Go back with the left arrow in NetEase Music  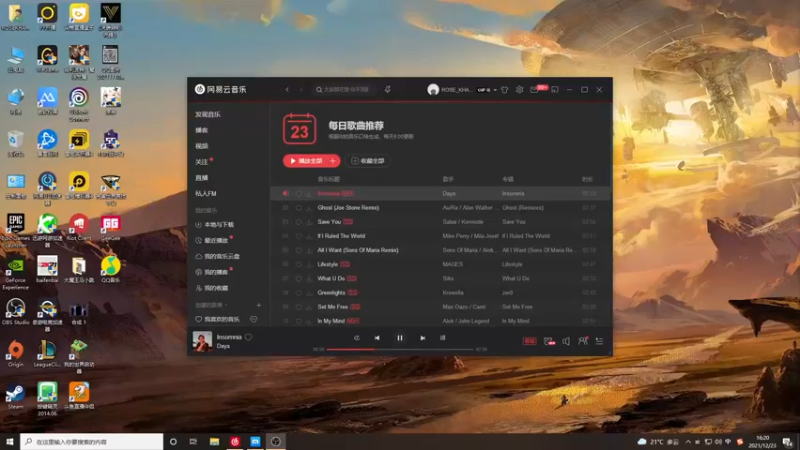coord(287,89)
